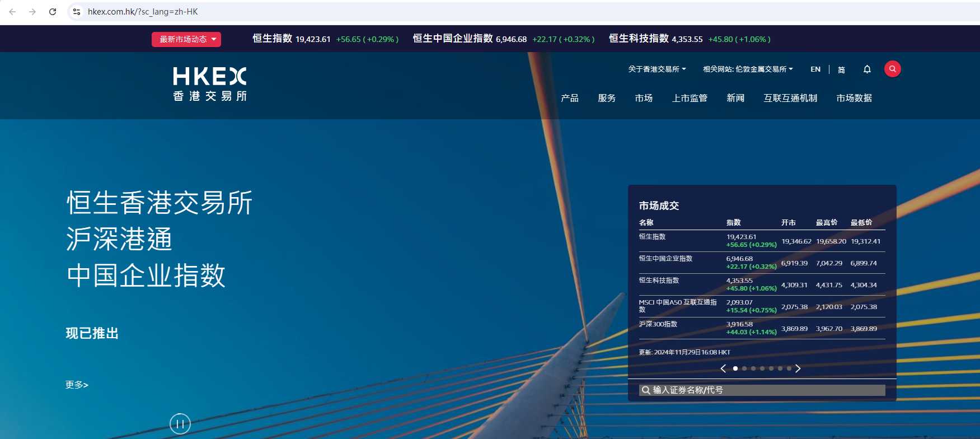Screen dimensions: 980x439
Task: Click the magnifier icon in the securities search box
Action: (646, 390)
